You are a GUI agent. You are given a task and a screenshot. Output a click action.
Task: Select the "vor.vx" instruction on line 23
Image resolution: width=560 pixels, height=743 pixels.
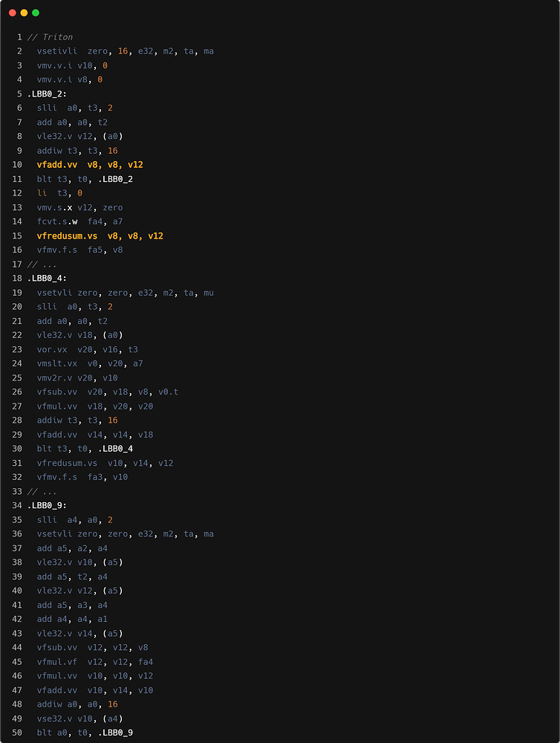[x=52, y=349]
